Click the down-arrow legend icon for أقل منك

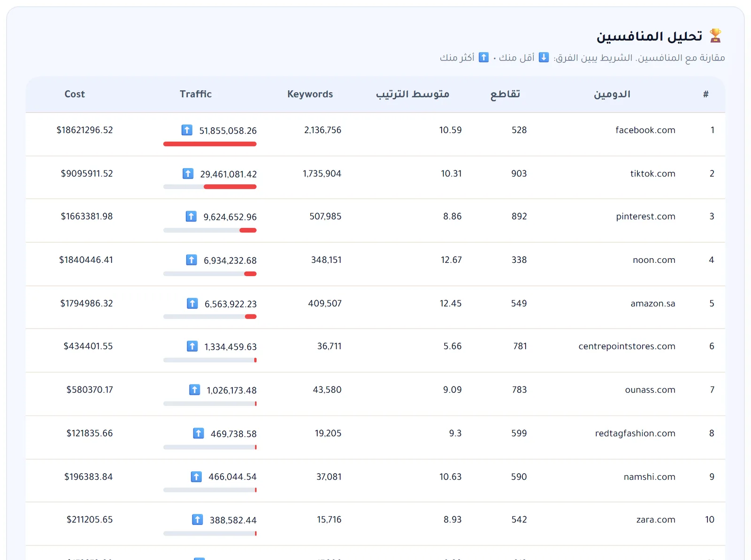click(x=544, y=57)
